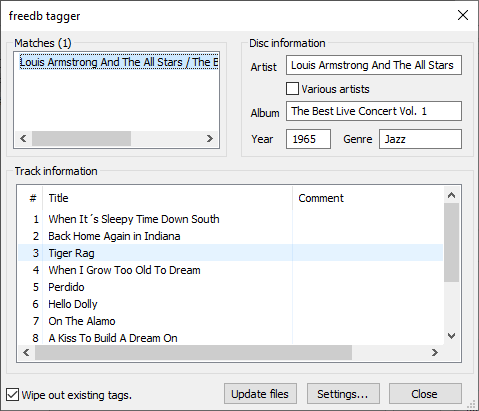Click right arrow of Matches scrollbar
Image resolution: width=479 pixels, height=411 pixels.
pyautogui.click(x=210, y=138)
